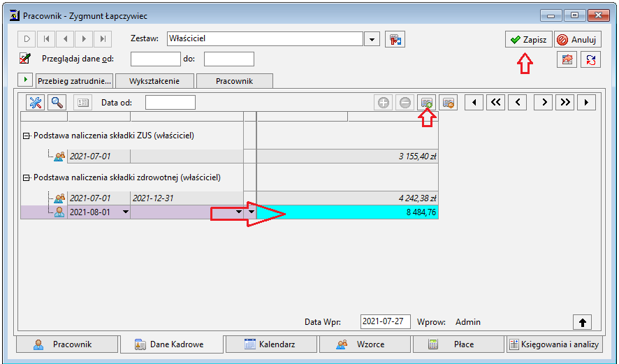This screenshot has height=364, width=619.
Task: Click the delete record icon with orange minus
Action: pyautogui.click(x=448, y=103)
